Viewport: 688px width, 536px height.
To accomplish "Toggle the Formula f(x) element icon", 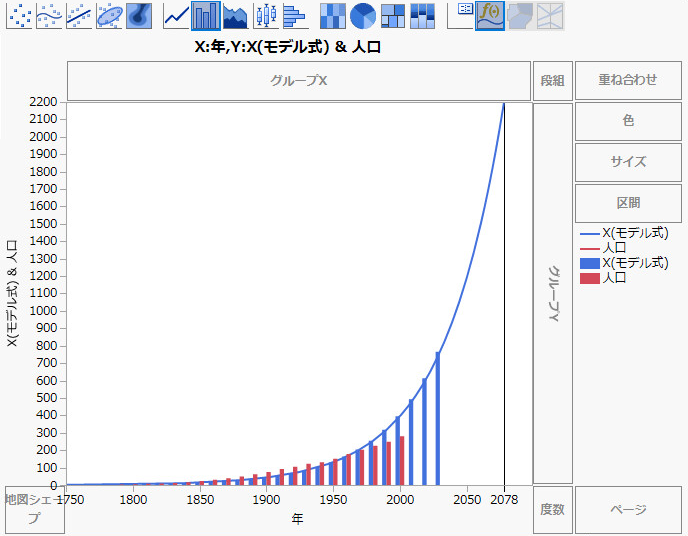I will point(490,15).
